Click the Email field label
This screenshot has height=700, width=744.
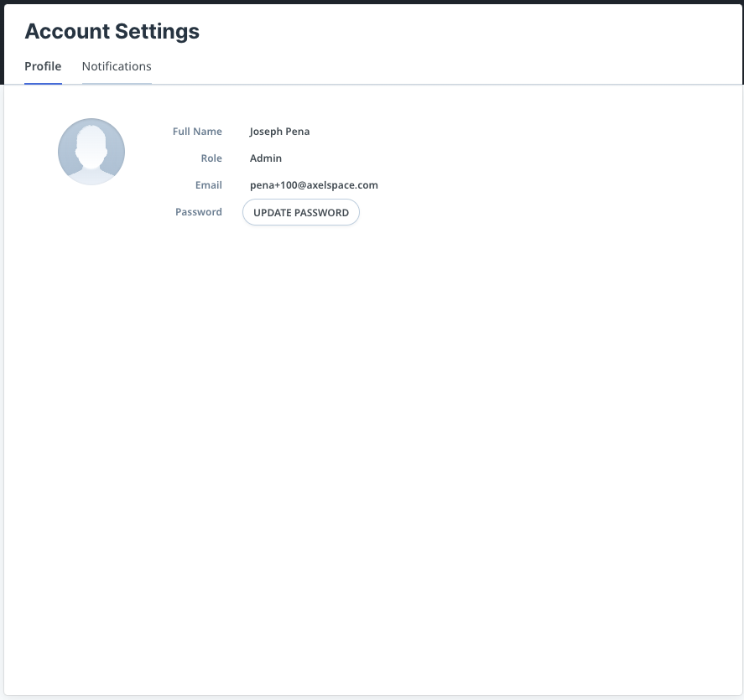coord(209,185)
